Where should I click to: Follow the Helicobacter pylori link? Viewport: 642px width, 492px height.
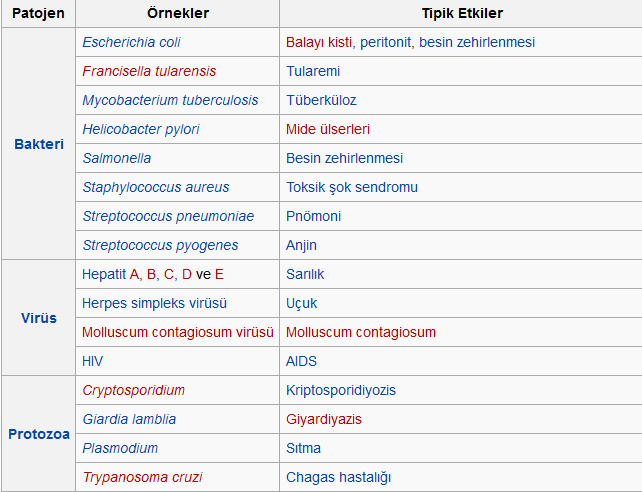point(140,129)
